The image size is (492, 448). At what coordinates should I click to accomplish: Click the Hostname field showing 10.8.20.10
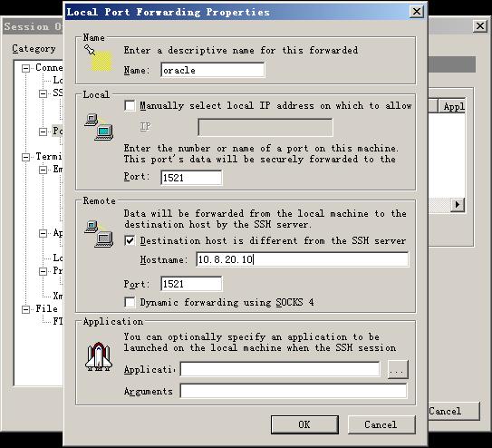303,259
